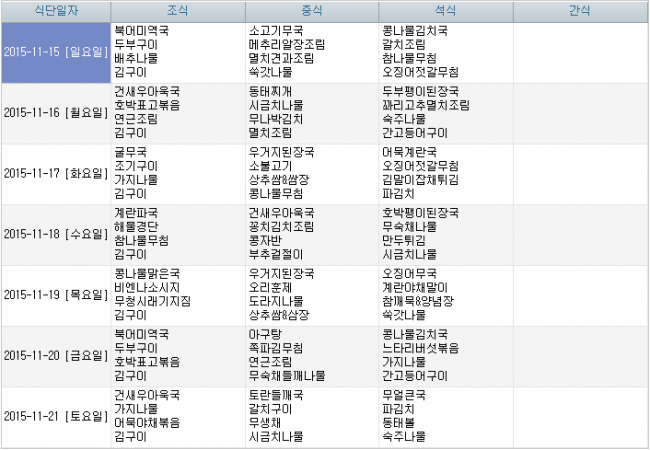Select 토란들깨국 in Saturday's lunch

(x=277, y=395)
